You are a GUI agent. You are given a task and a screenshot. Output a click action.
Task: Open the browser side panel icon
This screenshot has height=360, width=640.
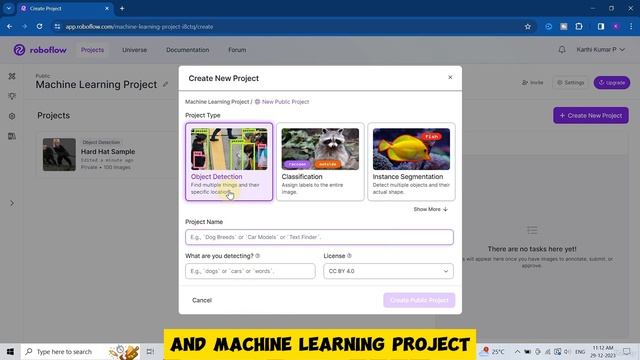pyautogui.click(x=601, y=27)
